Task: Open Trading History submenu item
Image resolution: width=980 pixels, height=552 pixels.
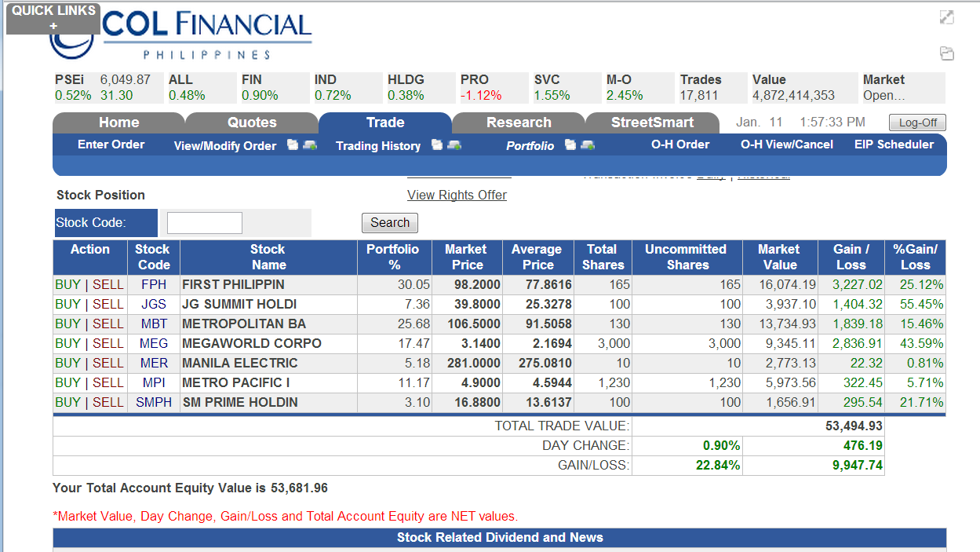Action: point(378,145)
